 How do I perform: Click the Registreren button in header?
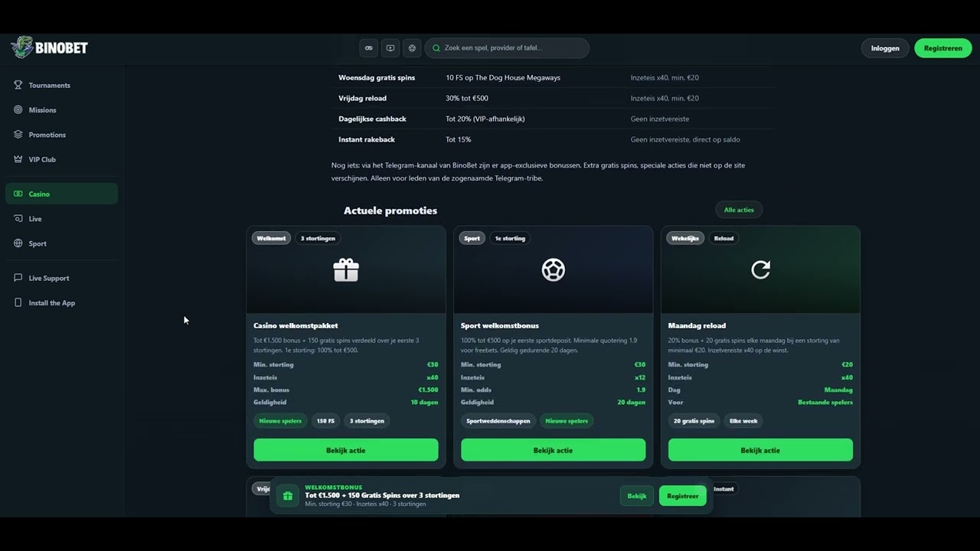click(x=942, y=48)
